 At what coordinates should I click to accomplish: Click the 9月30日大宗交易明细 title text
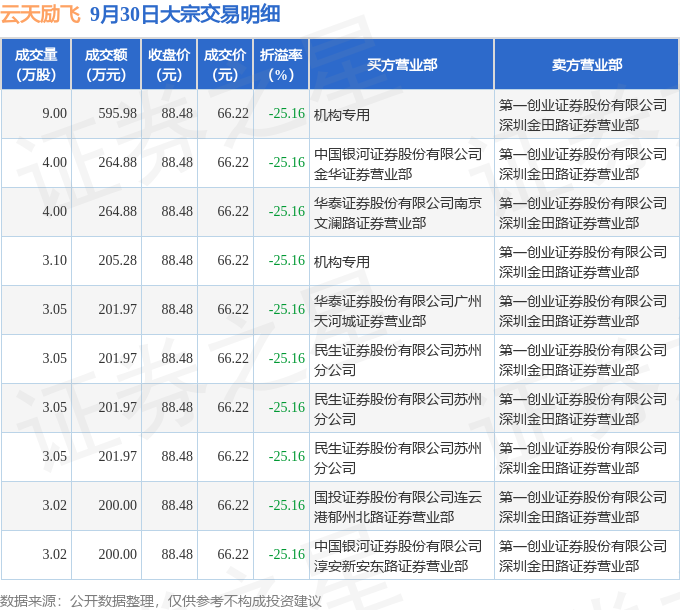(x=184, y=14)
